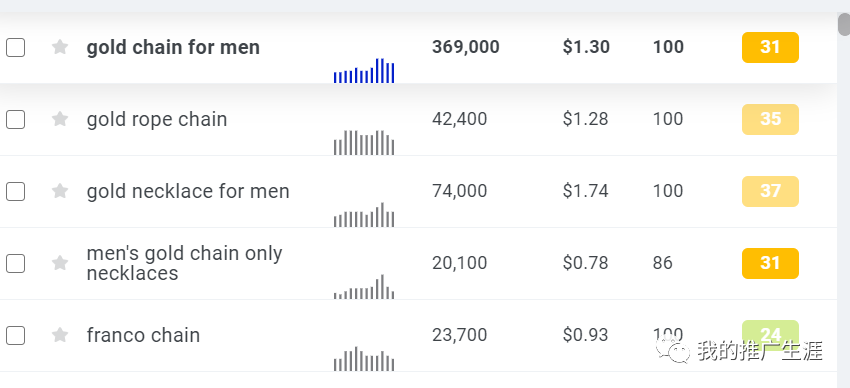This screenshot has width=850, height=388.
Task: Select men's gold chain only necklaces checkbox
Action: pos(15,263)
